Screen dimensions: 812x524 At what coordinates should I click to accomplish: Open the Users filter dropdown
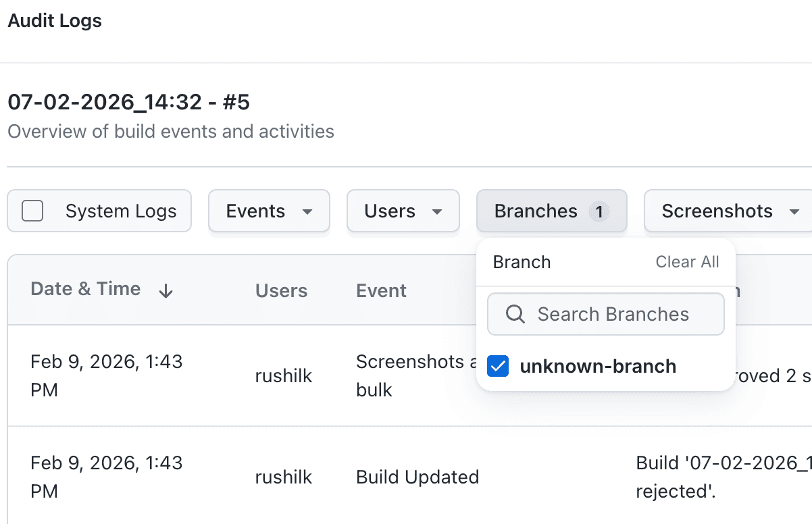point(403,211)
